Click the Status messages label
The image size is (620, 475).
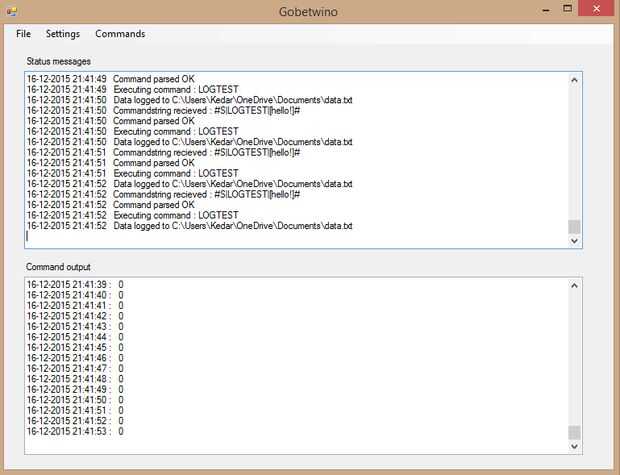(x=59, y=61)
